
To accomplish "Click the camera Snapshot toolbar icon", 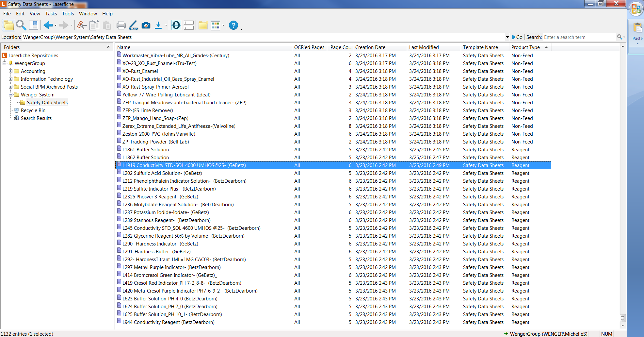I will tap(146, 25).
